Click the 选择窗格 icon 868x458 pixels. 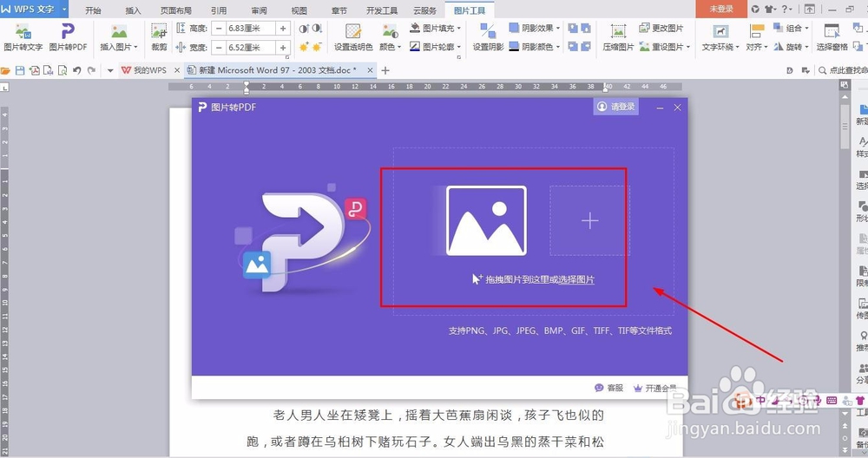tap(832, 37)
